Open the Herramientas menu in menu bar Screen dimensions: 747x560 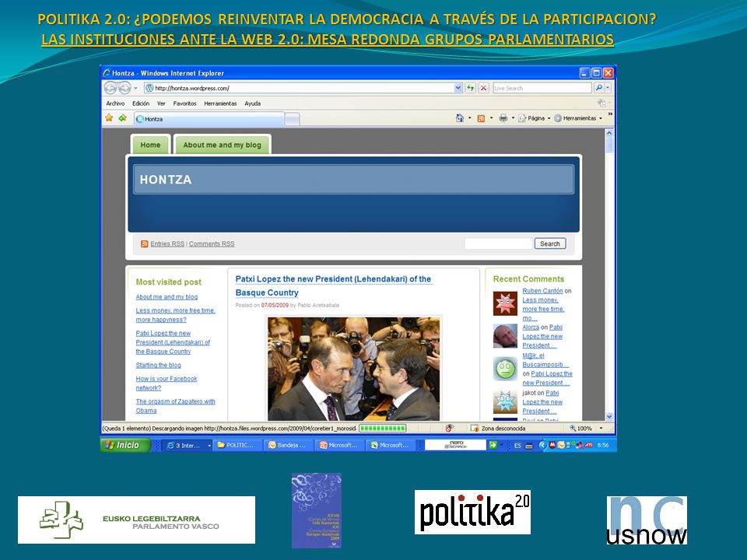click(220, 103)
